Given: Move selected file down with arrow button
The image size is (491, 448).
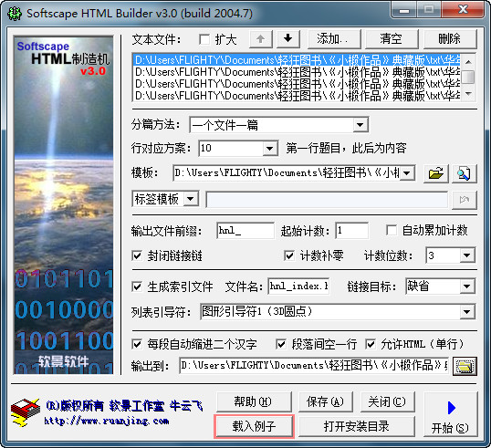Looking at the screenshot, I should [288, 39].
